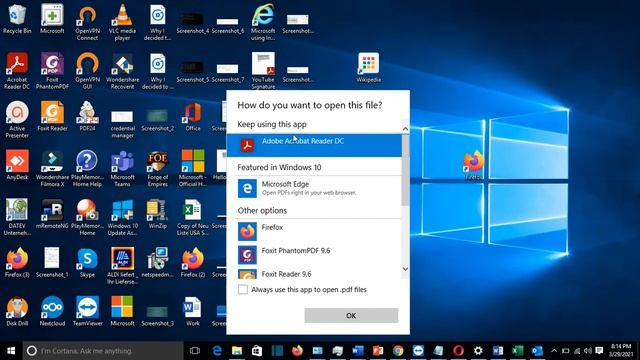Click the taskbar clock and date
The width and height of the screenshot is (640, 360).
point(621,351)
